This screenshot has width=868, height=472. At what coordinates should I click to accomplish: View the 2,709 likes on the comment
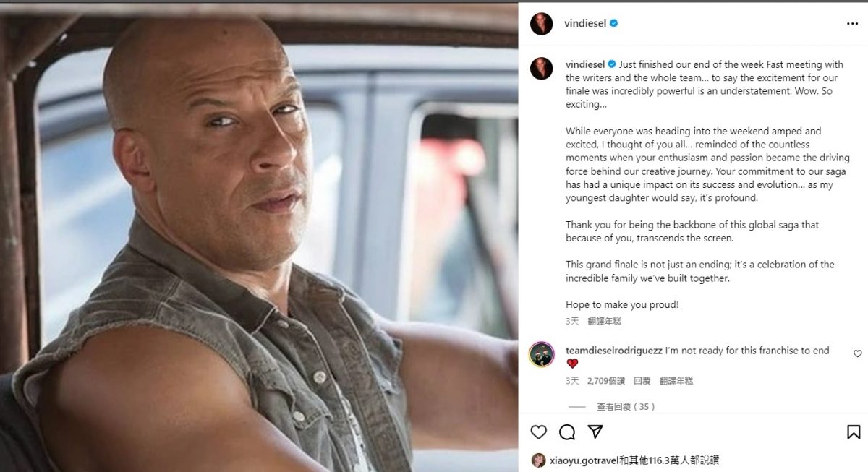[605, 381]
